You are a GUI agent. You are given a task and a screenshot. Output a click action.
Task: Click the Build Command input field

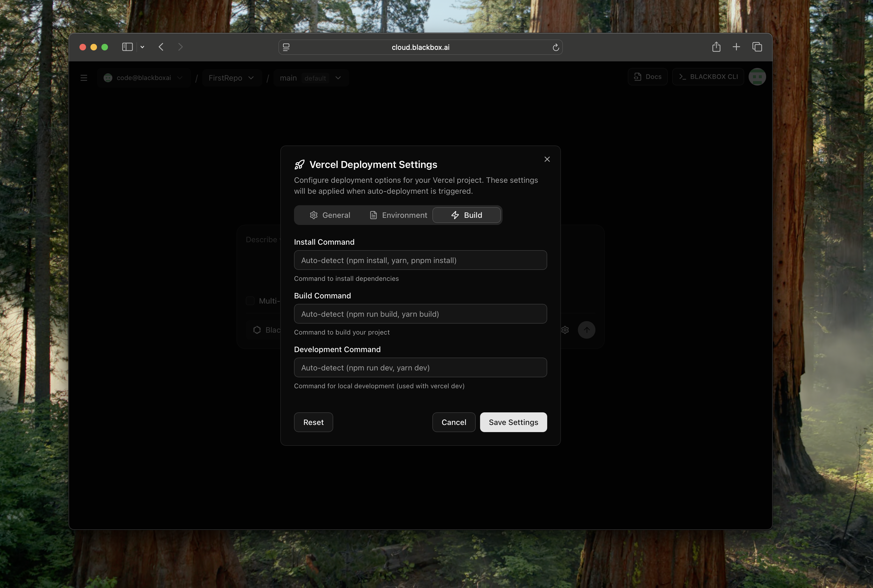tap(420, 314)
